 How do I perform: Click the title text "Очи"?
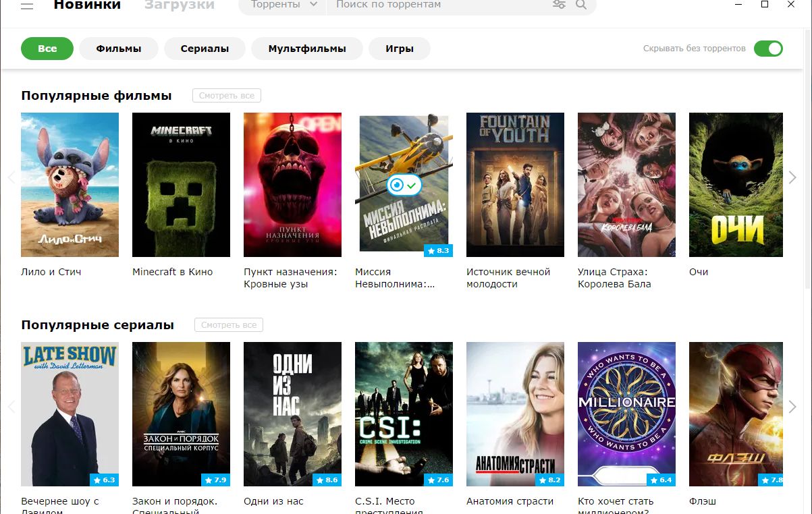[x=699, y=272]
